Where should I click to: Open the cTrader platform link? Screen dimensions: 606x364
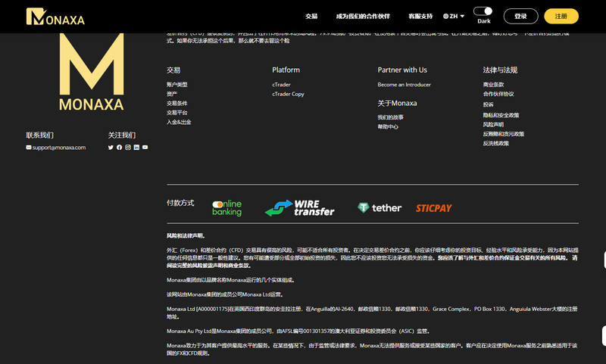281,85
